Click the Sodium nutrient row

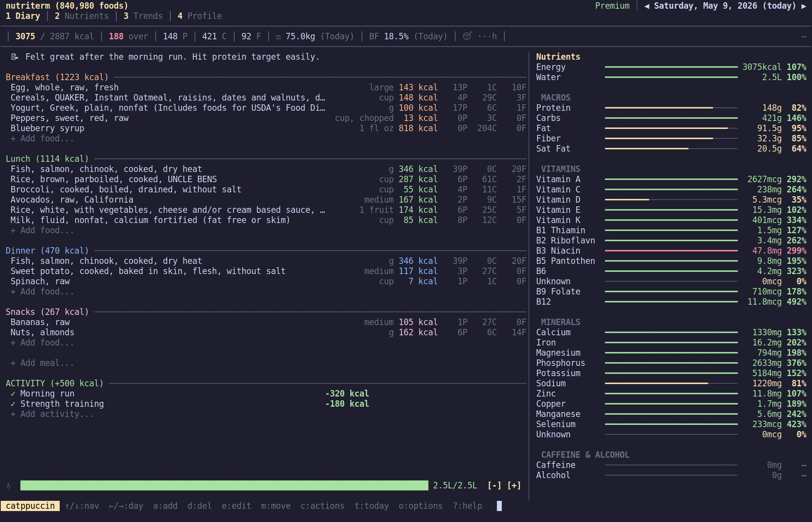click(671, 384)
